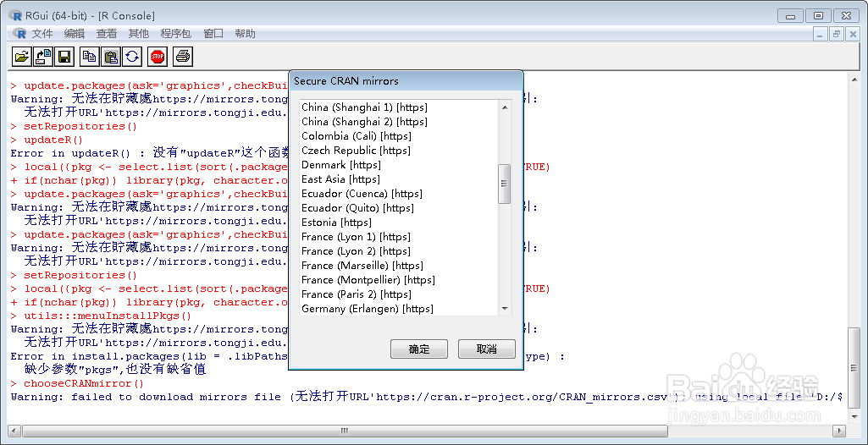Image resolution: width=868 pixels, height=445 pixels.
Task: Stop current computation with STOP icon
Action: tap(158, 56)
